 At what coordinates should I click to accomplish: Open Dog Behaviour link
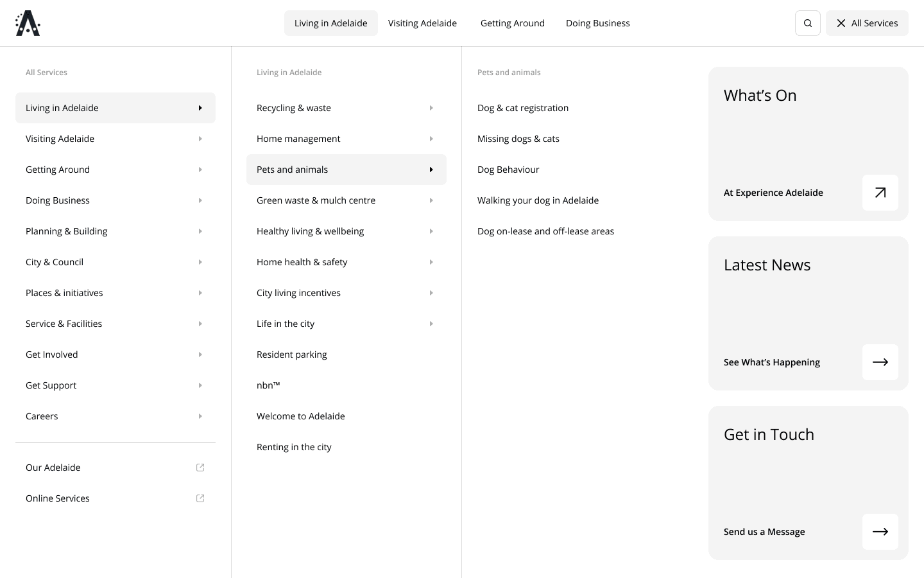pos(508,170)
